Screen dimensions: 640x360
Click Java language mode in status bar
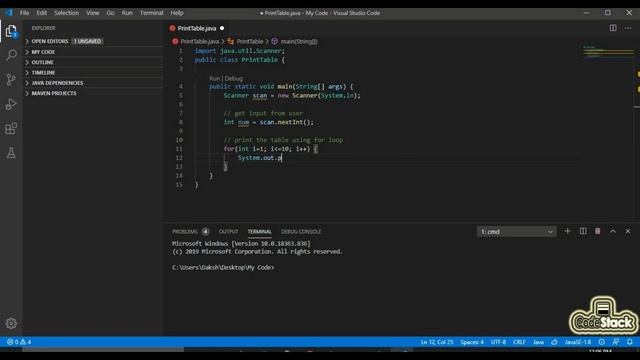point(538,342)
